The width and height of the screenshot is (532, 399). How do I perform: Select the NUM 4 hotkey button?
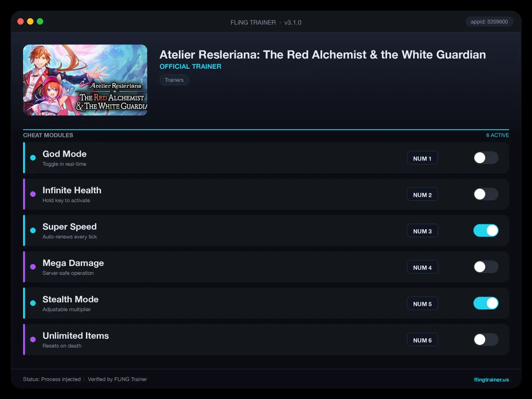coord(422,267)
